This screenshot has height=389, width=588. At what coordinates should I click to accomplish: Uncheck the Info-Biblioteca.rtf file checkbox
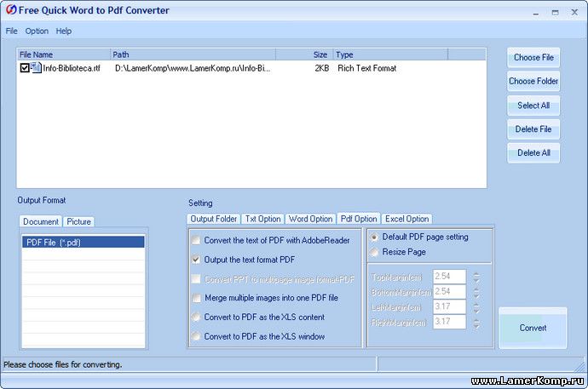[25, 68]
